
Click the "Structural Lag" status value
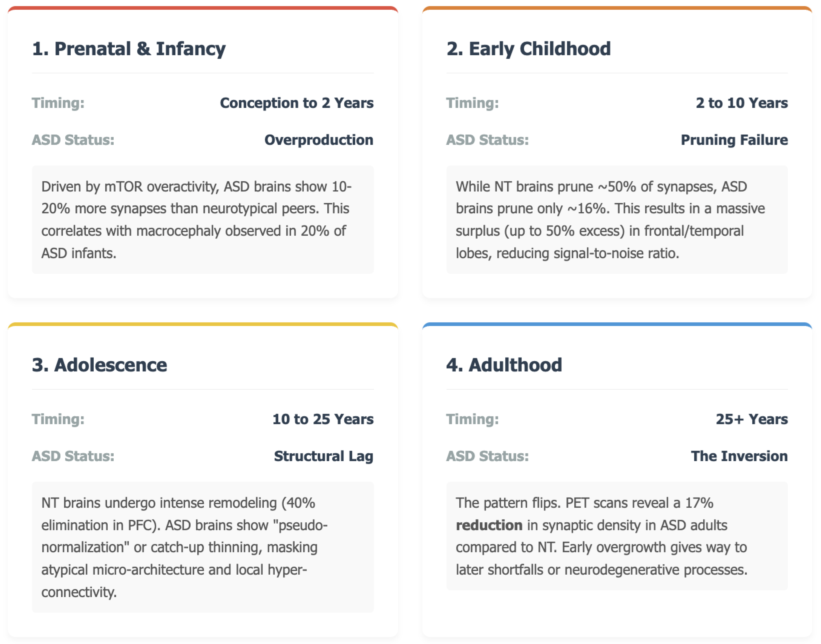pos(323,456)
